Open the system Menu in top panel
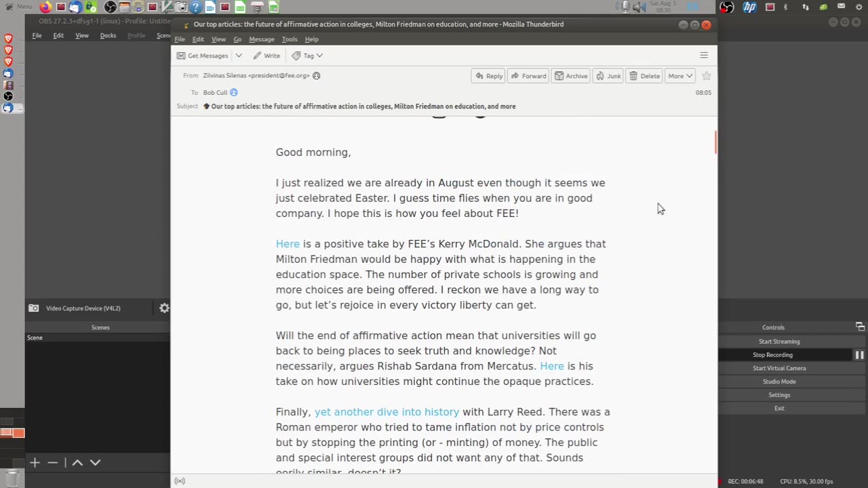 pyautogui.click(x=19, y=7)
